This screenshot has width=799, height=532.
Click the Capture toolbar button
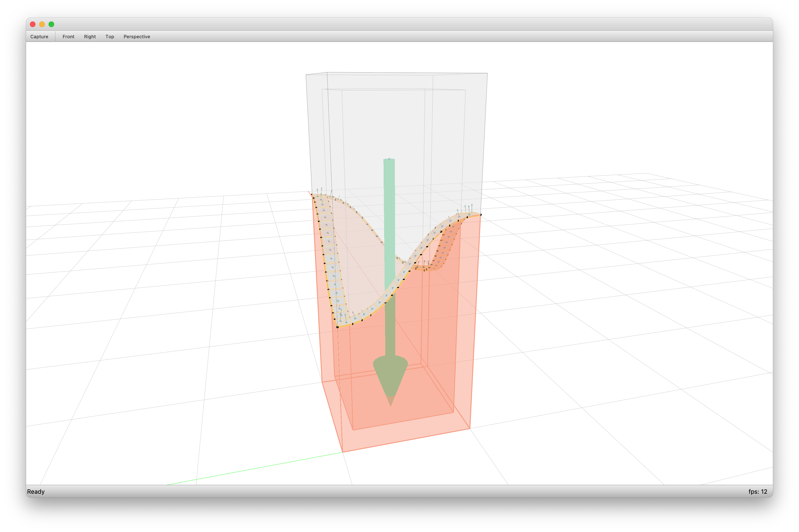click(39, 37)
